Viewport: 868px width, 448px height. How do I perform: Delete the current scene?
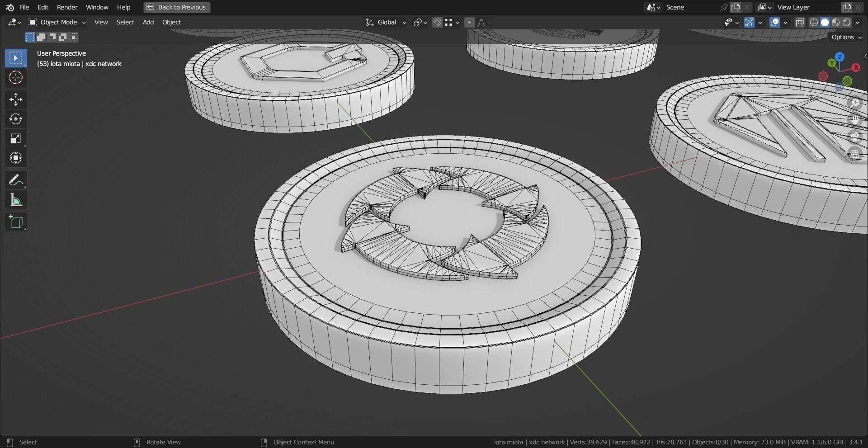747,7
